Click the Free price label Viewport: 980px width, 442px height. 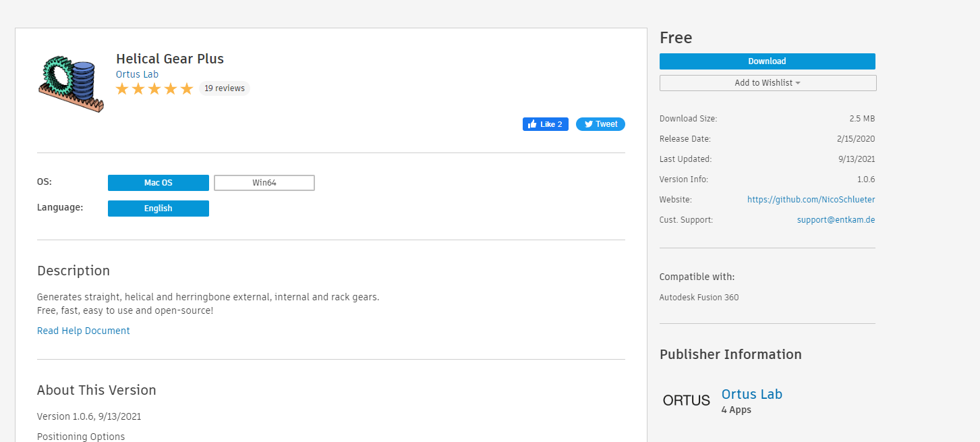coord(676,38)
